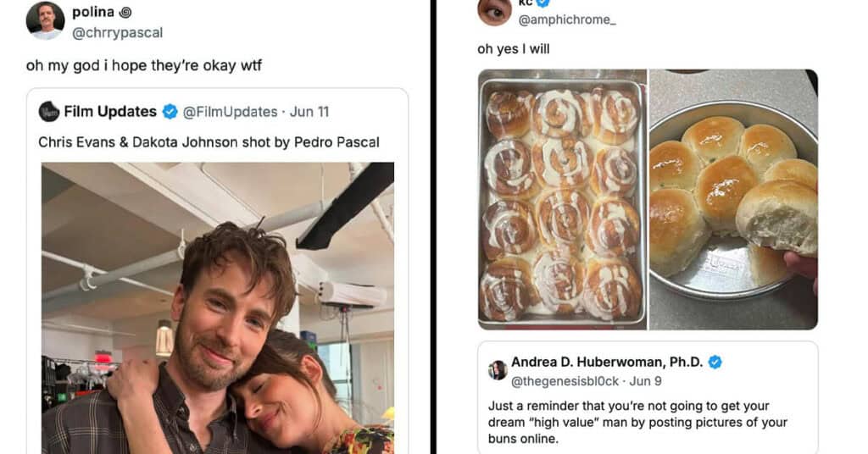The width and height of the screenshot is (868, 454).
Task: Click Andrea D. Huberwoman, Ph.D. name
Action: tap(607, 363)
